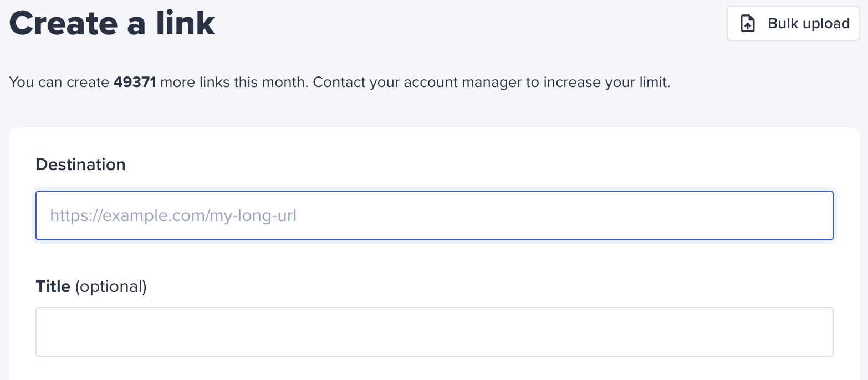Click the example.com/my-long-url placeholder text
Screen dimensions: 868x380
(x=173, y=215)
